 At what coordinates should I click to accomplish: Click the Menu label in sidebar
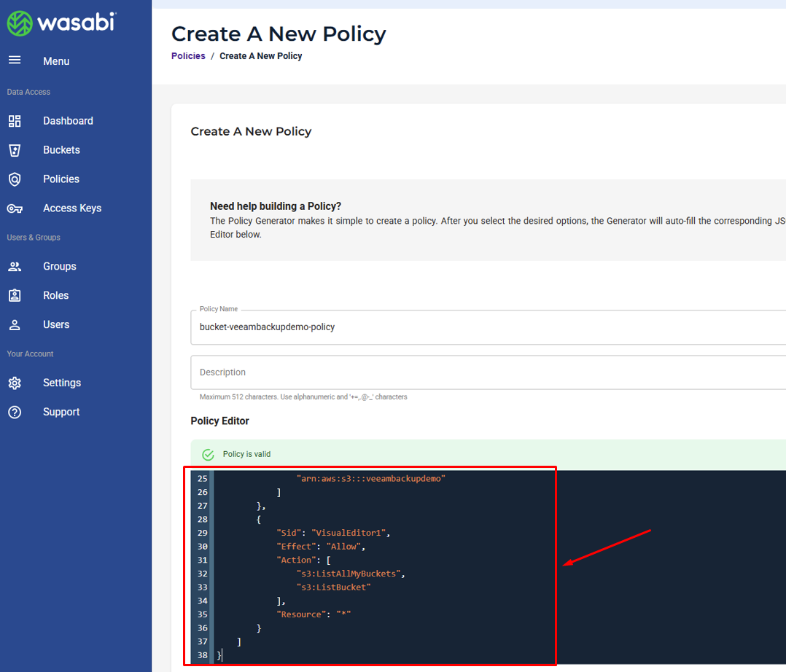56,61
